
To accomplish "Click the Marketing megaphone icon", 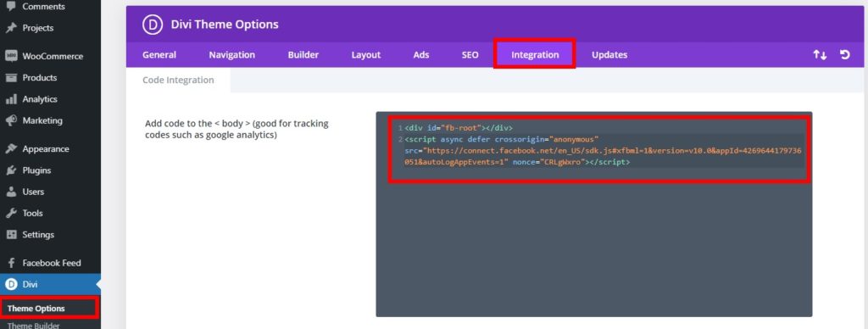I will pyautogui.click(x=11, y=120).
